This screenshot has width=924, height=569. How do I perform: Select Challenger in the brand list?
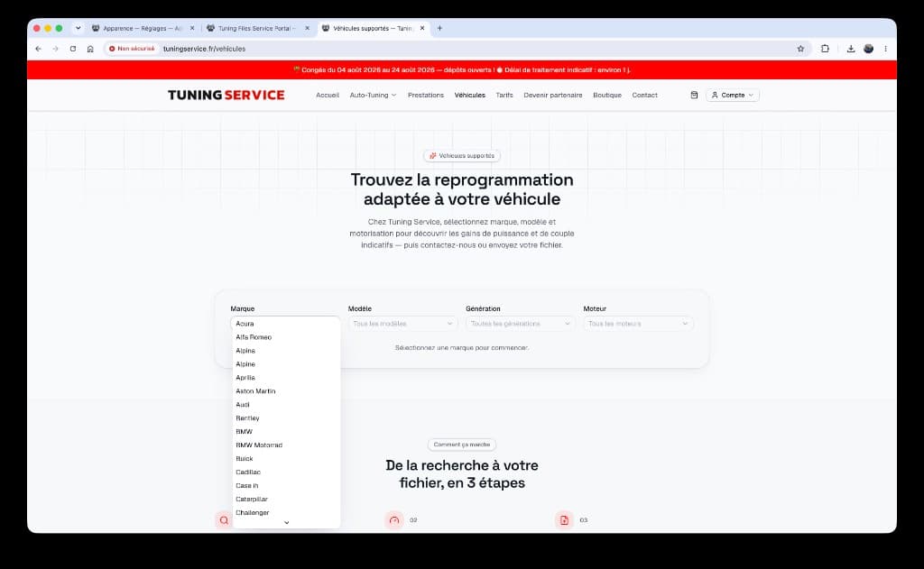(x=286, y=513)
